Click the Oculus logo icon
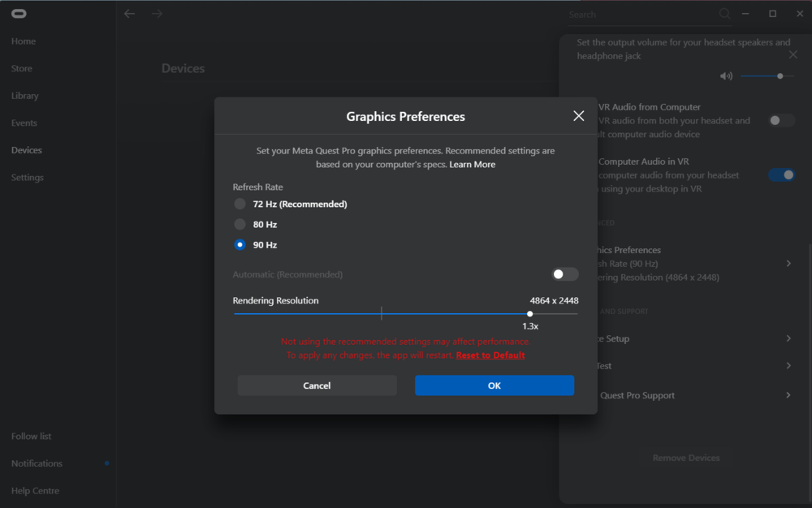The width and height of the screenshot is (812, 508). 18,14
